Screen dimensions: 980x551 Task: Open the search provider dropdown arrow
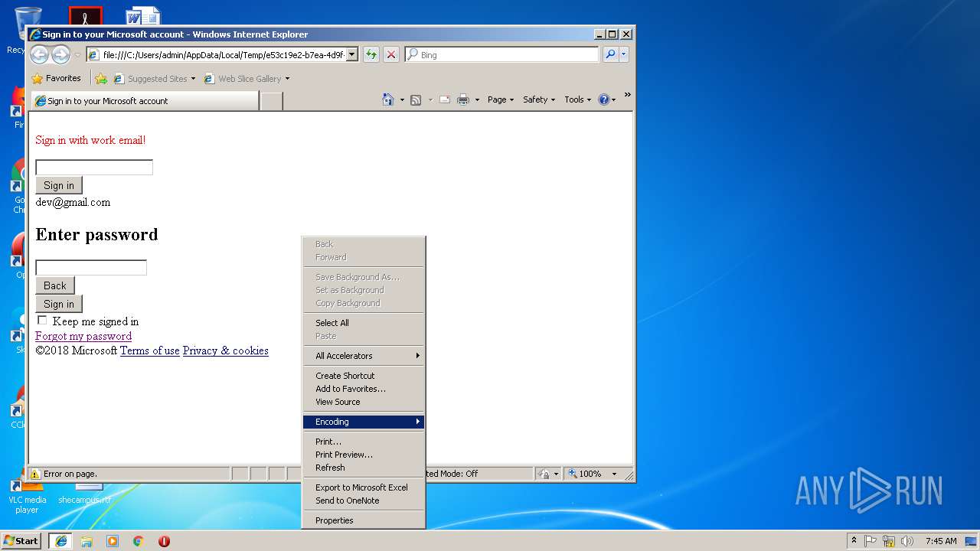(x=624, y=54)
